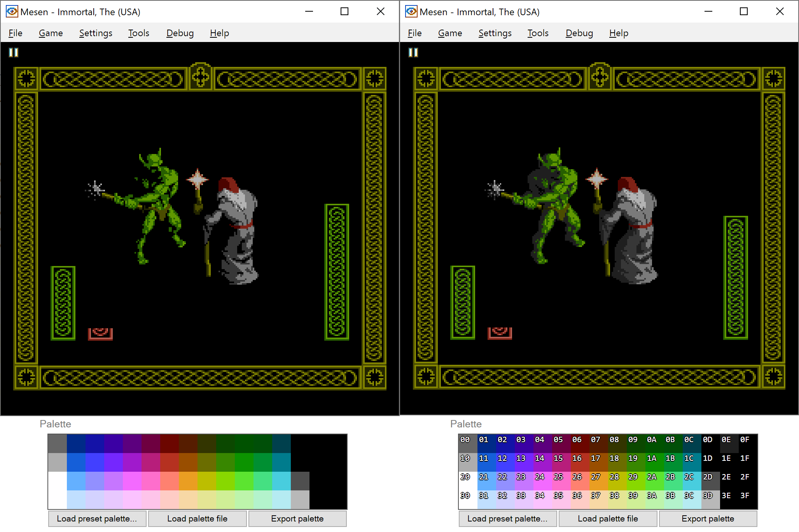Open Debug menu in left Mesen window
Screen dimensions: 799x532
[x=180, y=33]
